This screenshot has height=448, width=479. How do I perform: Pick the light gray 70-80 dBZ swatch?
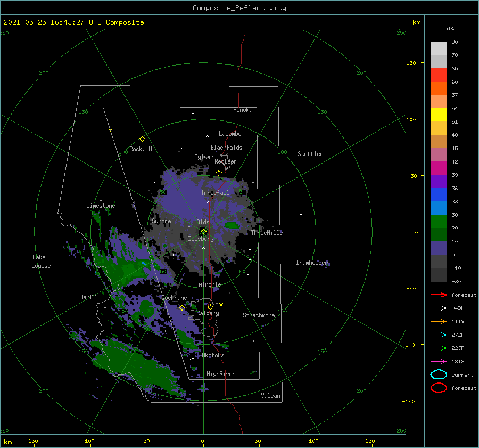[439, 48]
